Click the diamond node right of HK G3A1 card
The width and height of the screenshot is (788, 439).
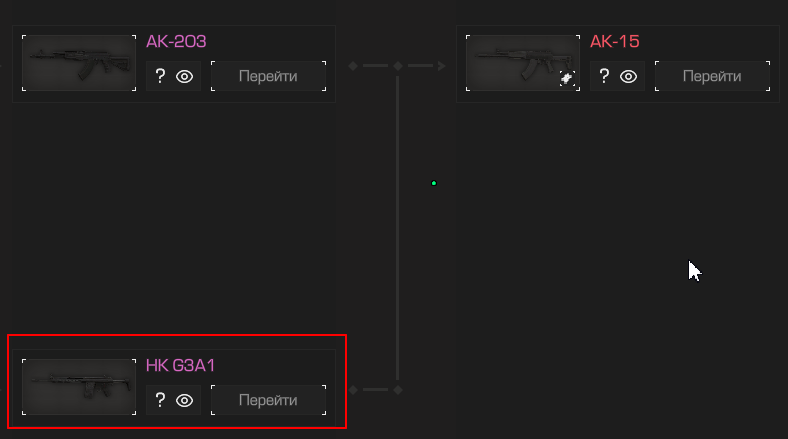353,390
